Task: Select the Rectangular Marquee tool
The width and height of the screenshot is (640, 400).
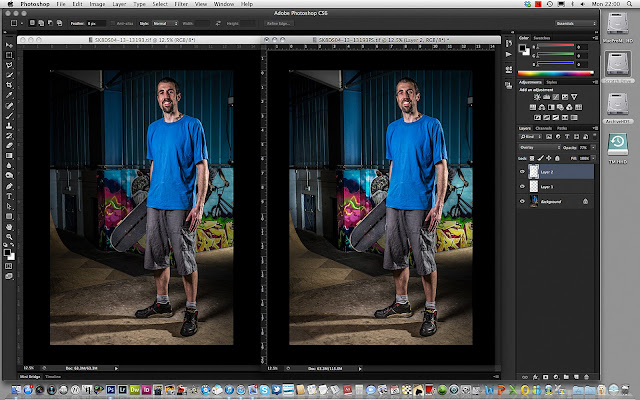Action: click(9, 55)
